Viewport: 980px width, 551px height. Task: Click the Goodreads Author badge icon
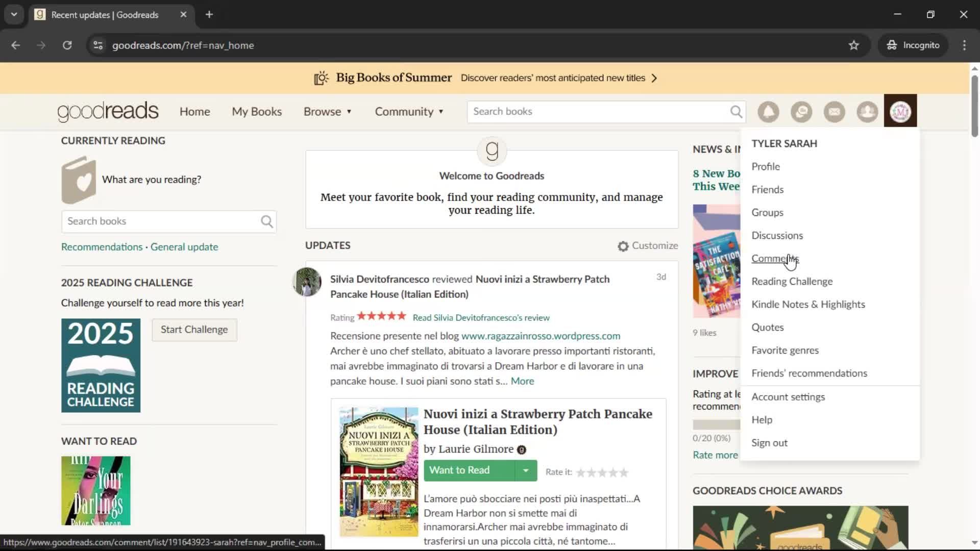[521, 449]
